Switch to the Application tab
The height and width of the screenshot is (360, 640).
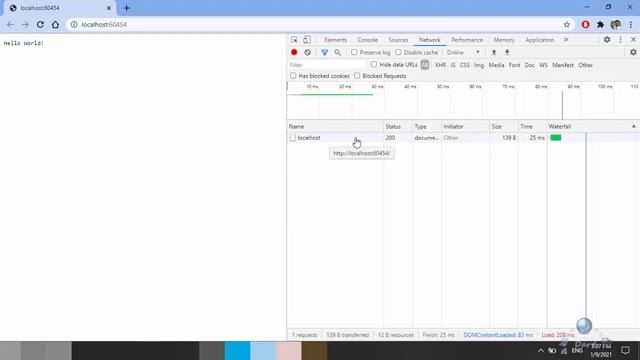pyautogui.click(x=540, y=40)
